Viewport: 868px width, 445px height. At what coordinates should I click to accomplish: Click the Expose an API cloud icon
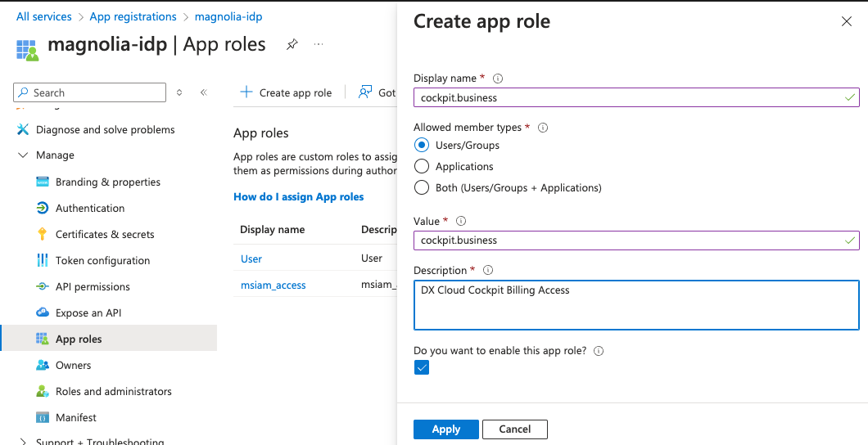[42, 312]
